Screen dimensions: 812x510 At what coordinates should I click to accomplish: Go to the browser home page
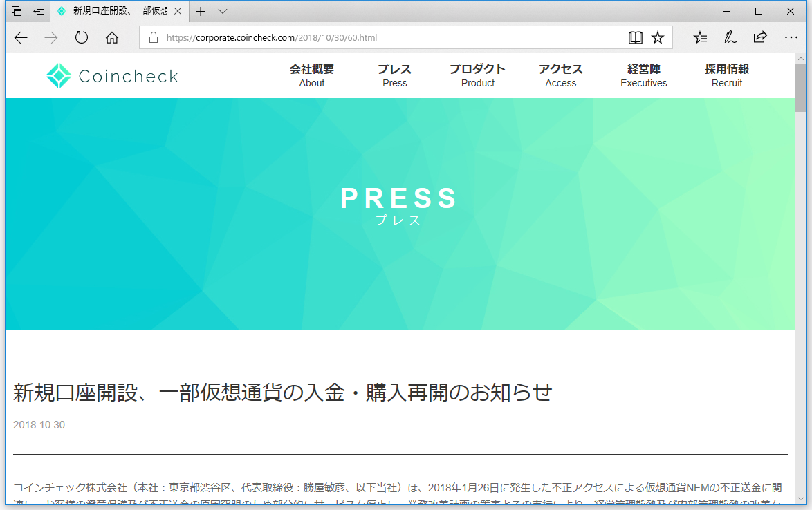pos(111,37)
